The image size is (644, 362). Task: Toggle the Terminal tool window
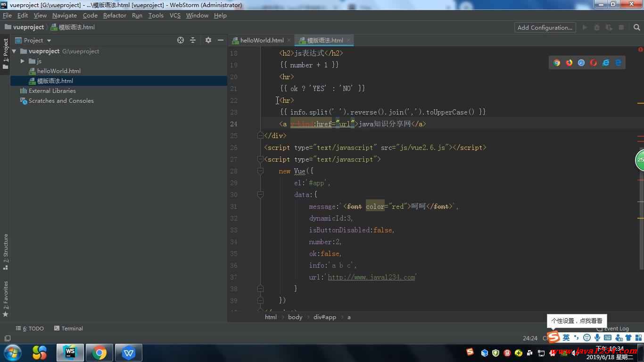point(68,329)
